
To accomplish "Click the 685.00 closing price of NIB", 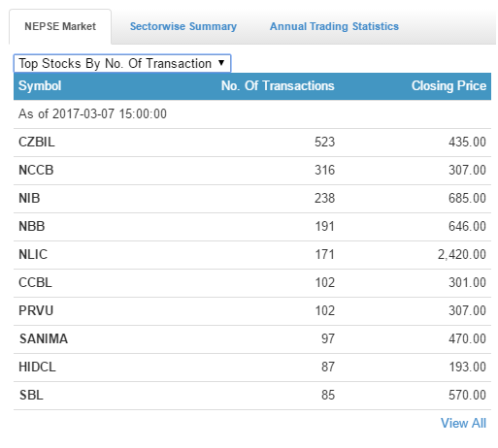I will (x=467, y=198).
